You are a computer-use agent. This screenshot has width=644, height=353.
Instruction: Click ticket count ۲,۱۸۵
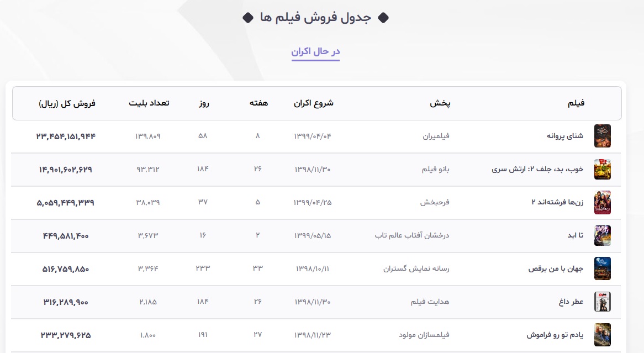pyautogui.click(x=148, y=302)
